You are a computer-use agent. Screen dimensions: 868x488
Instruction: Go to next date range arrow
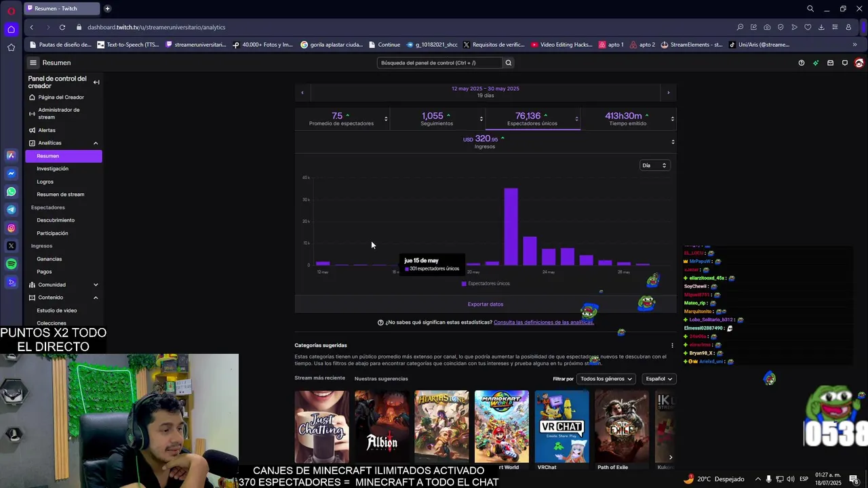(668, 92)
